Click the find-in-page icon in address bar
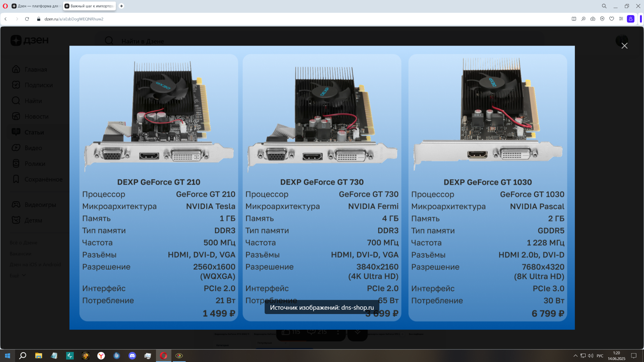Screen dimensions: 644x362 583,19
